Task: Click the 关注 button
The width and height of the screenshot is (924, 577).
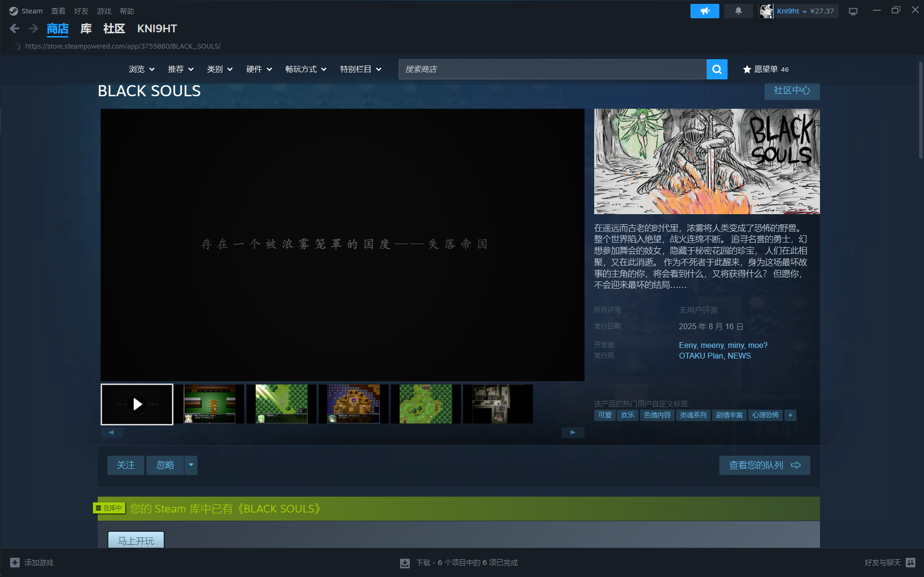Action: 126,465
